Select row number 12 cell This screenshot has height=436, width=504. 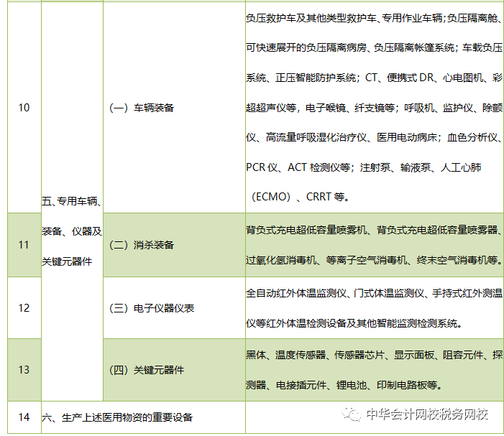24,308
